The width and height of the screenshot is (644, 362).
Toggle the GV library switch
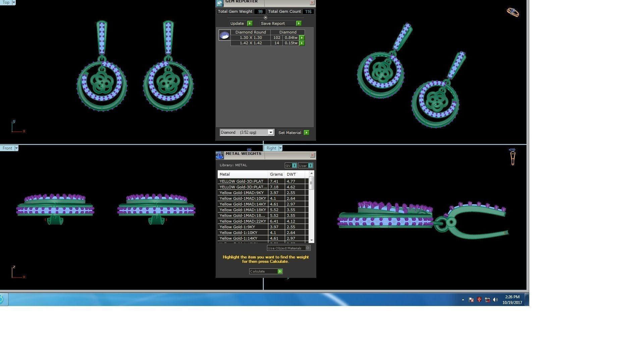(x=294, y=166)
